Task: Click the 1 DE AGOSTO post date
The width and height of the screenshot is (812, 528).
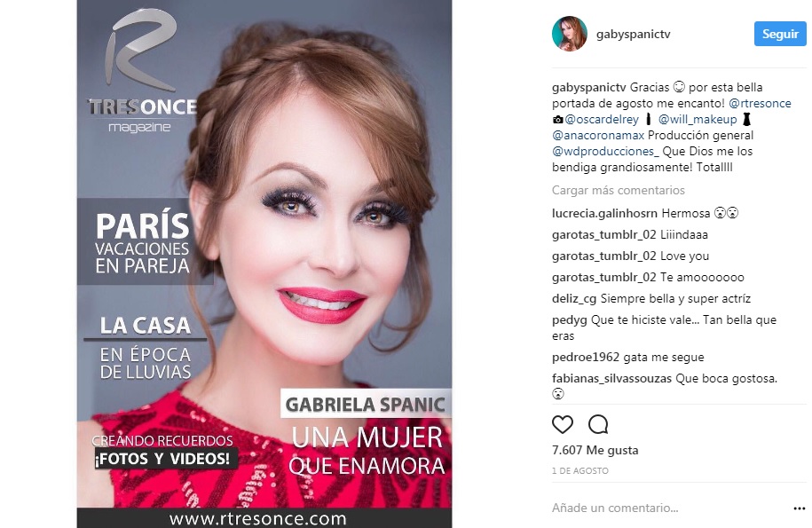Action: pos(580,470)
